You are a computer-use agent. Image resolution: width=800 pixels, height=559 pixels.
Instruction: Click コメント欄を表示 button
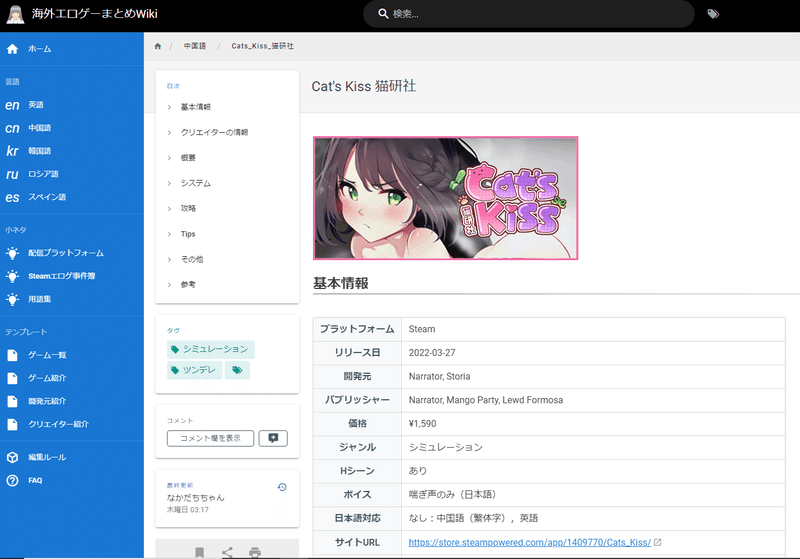(x=210, y=438)
